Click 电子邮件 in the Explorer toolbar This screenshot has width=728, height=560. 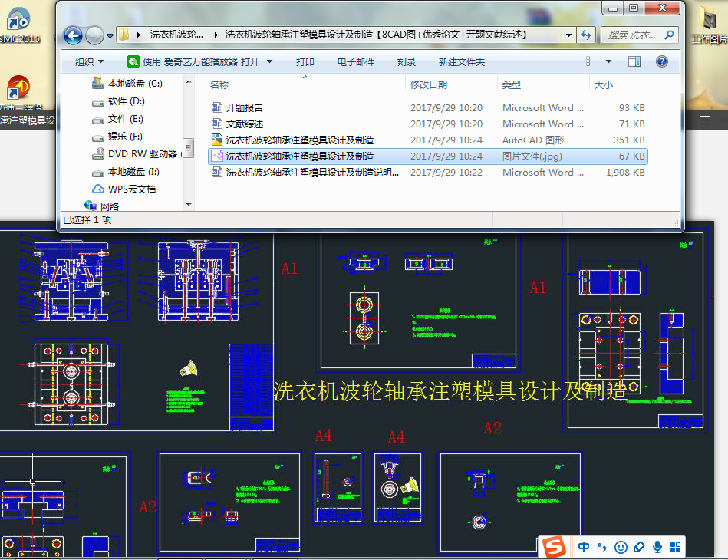pos(356,62)
